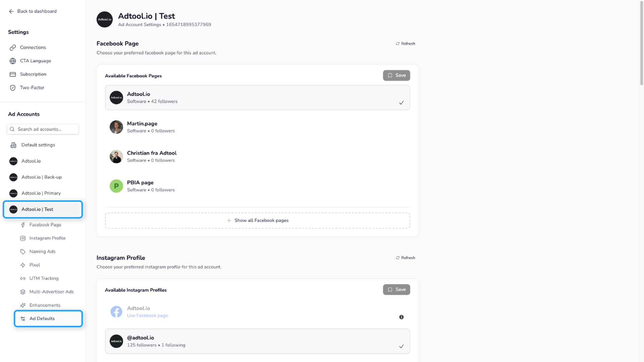Image resolution: width=644 pixels, height=362 pixels.
Task: Click the Christian fra Adtool profile photo
Action: pos(116,157)
